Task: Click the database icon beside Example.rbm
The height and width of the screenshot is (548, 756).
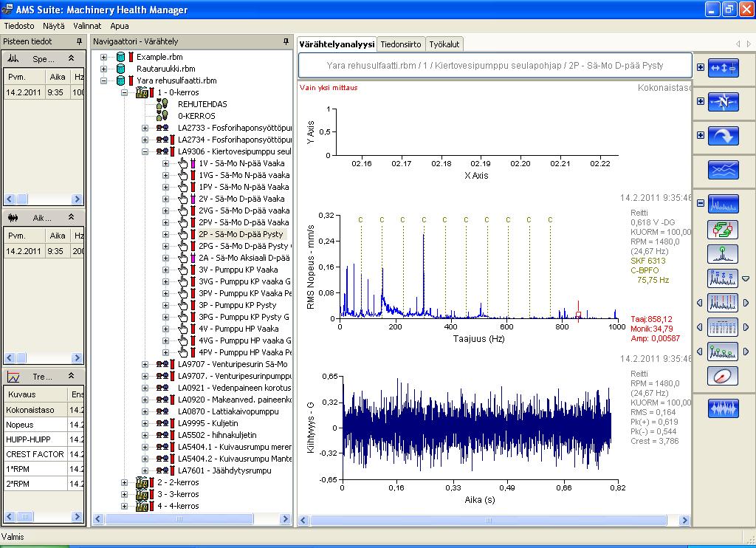Action: coord(120,57)
